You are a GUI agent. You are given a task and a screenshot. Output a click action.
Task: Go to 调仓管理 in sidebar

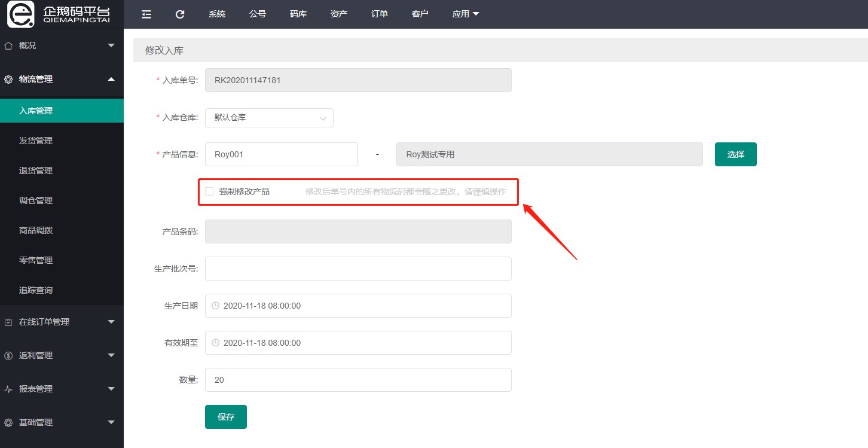coord(62,200)
